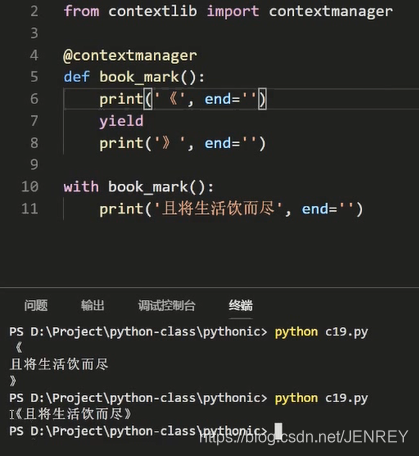
Task: Click terminal output line '且将生活饮而尽'
Action: tap(59, 364)
